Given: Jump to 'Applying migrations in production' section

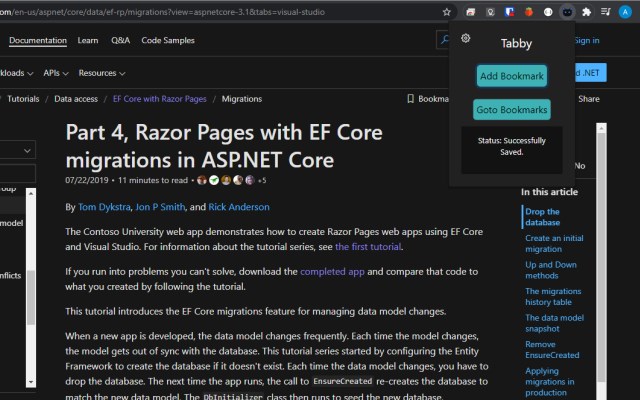Looking at the screenshot, I should (549, 382).
